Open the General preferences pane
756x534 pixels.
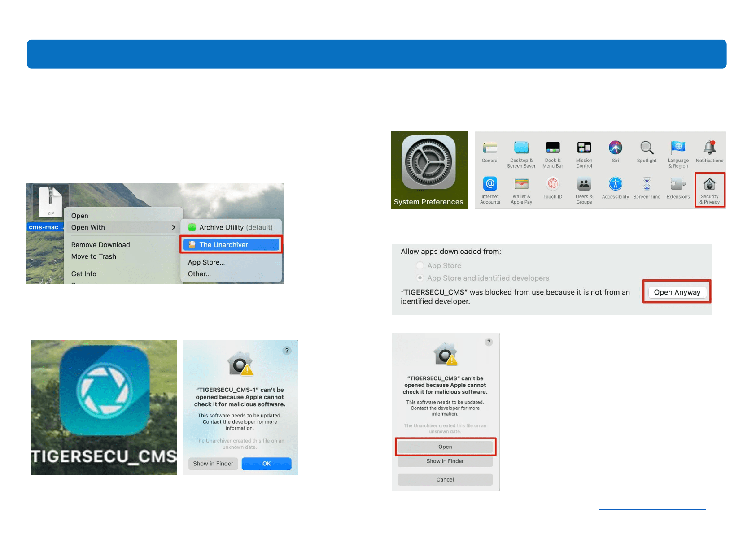tap(490, 152)
